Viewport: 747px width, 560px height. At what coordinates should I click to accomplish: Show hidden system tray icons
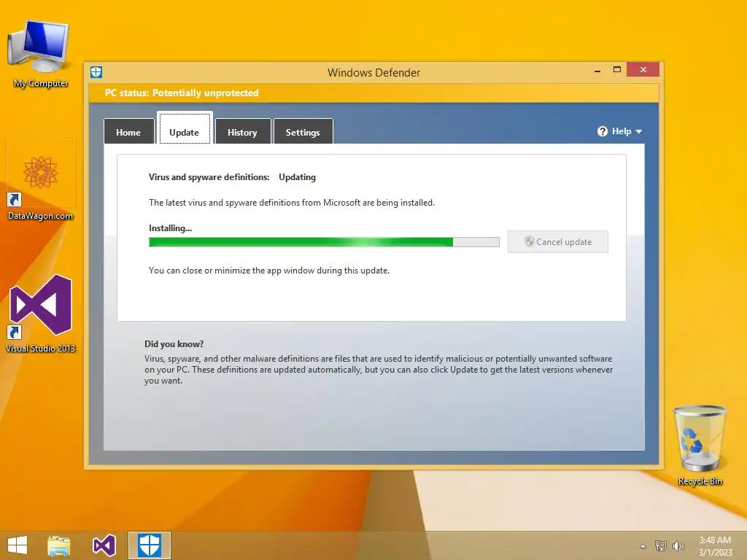pos(643,546)
